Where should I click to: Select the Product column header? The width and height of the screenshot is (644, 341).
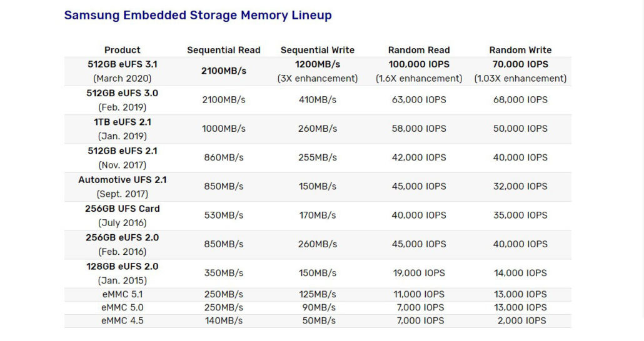pyautogui.click(x=123, y=50)
